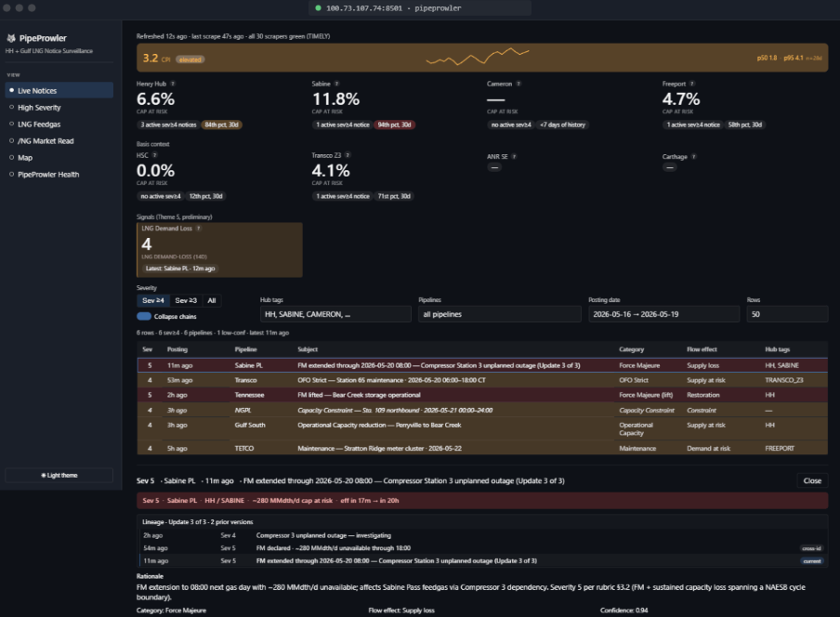Select PipeProwler Health view
The width and height of the screenshot is (840, 617).
pyautogui.click(x=59, y=175)
